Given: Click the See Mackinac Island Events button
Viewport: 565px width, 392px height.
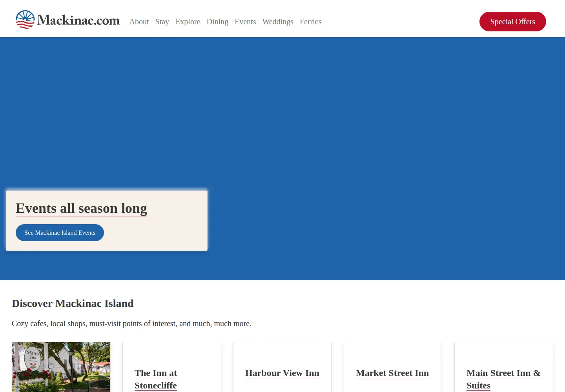Looking at the screenshot, I should (60, 233).
